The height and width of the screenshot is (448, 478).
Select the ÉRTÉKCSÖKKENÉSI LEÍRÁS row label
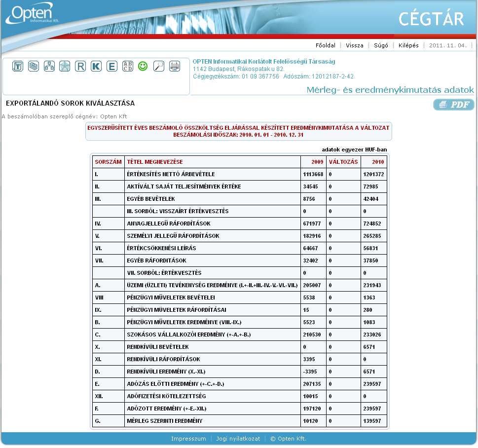point(162,248)
